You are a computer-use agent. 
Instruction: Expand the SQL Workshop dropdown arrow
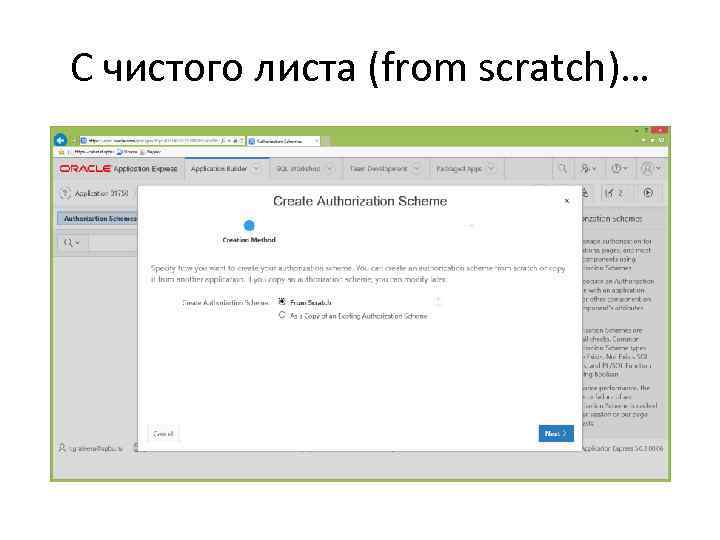(x=329, y=169)
